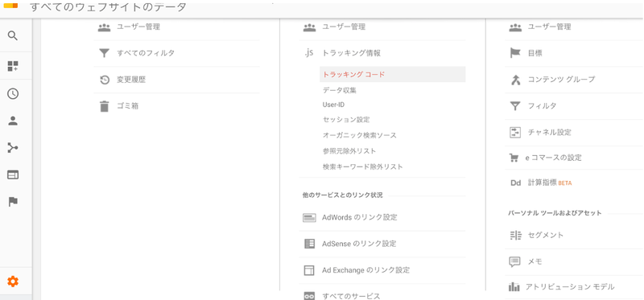Click the 変更履歴 history icon
This screenshot has height=300, width=644.
(105, 80)
